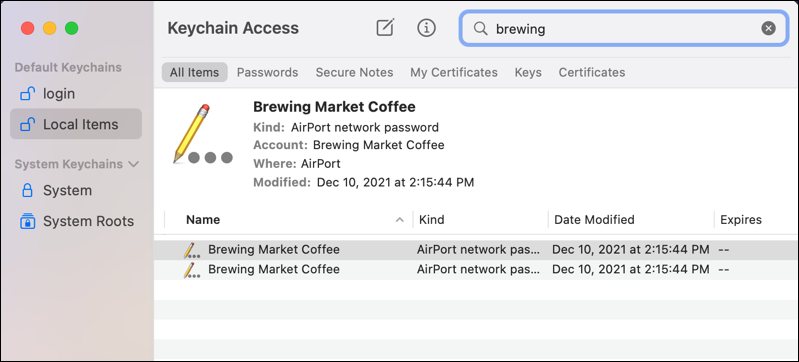Click the unhighlighted row's Kind cell
This screenshot has width=799, height=362.
[479, 269]
